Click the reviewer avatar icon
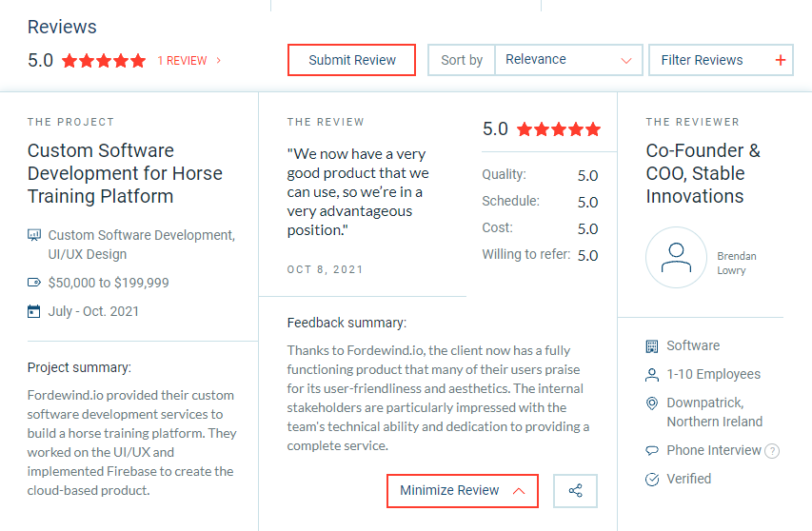This screenshot has height=531, width=812. point(676,257)
